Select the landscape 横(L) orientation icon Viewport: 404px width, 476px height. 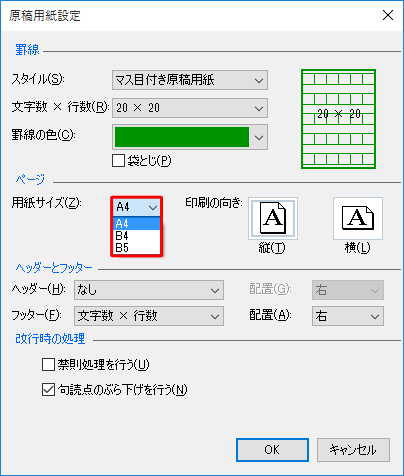tap(358, 218)
